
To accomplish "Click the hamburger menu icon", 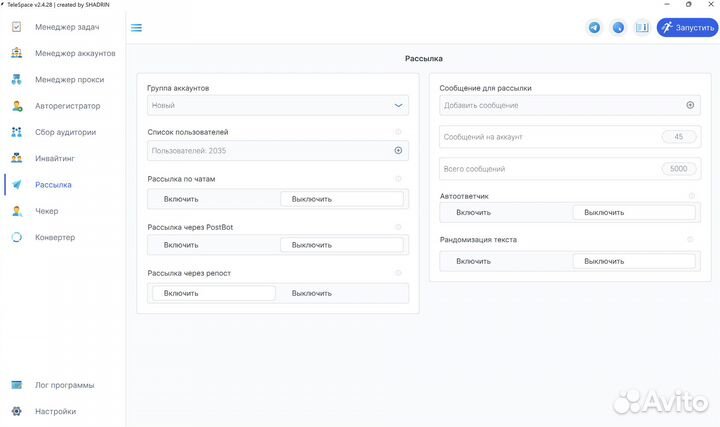I will pyautogui.click(x=137, y=28).
